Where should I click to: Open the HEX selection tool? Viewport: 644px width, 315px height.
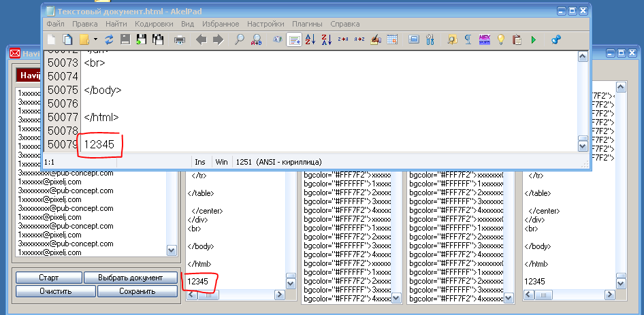point(485,39)
